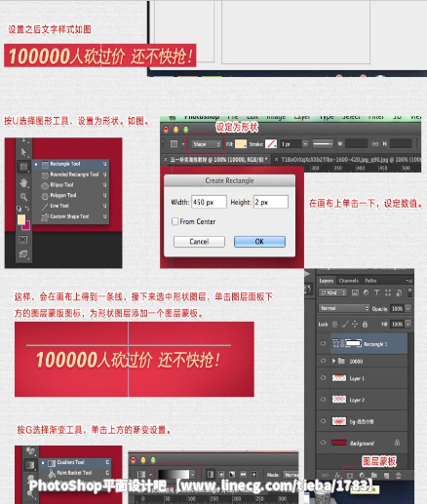Filter layers by smart objects icon
The width and height of the screenshot is (427, 504).
coord(399,292)
